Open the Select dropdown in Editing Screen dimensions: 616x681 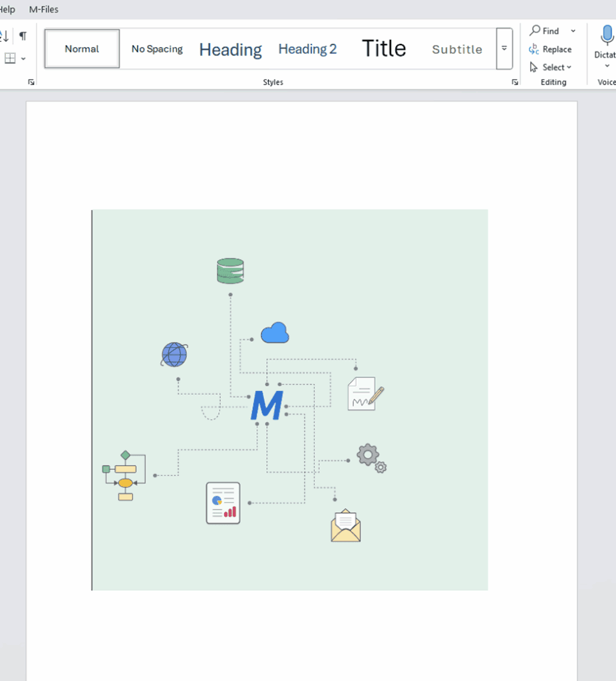pyautogui.click(x=557, y=67)
